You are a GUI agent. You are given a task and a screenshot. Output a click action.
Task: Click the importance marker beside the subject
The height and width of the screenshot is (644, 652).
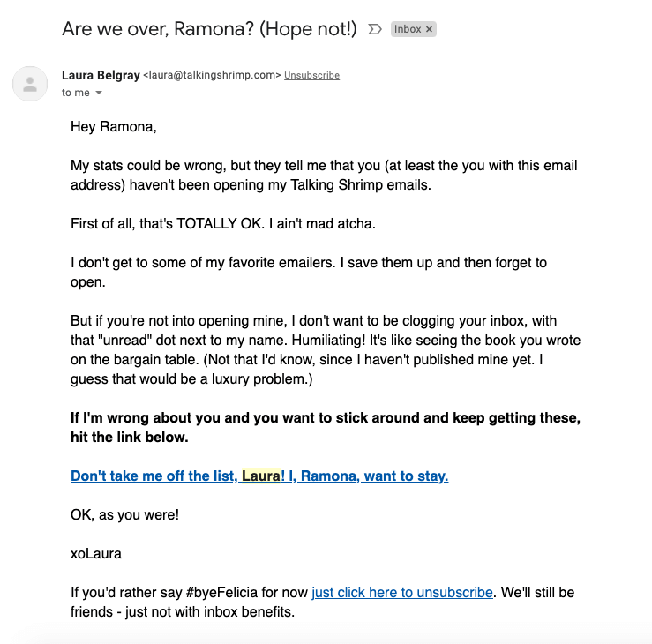click(374, 29)
